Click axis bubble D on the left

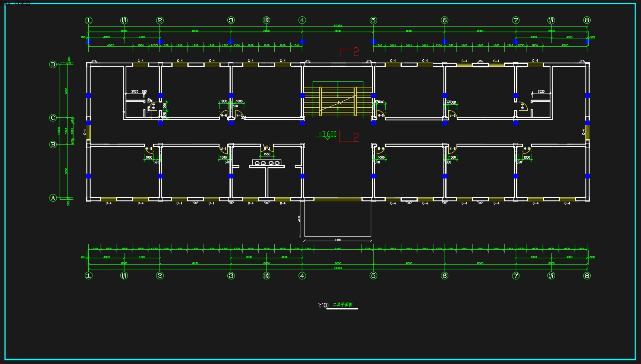click(x=53, y=64)
